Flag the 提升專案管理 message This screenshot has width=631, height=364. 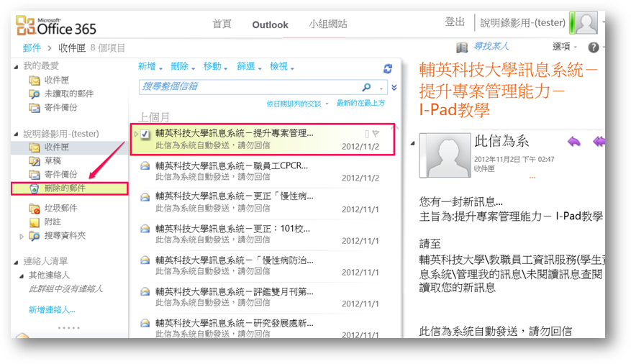376,134
